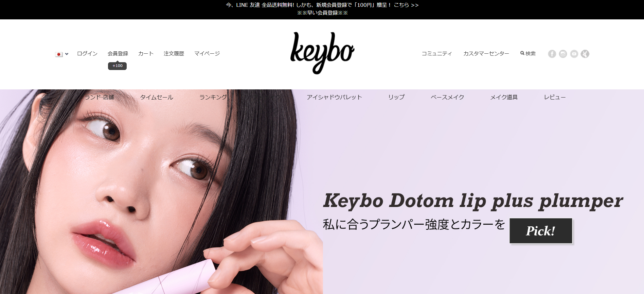Screen dimensions: 644x294
Task: Click the Japan flag icon
Action: 59,54
